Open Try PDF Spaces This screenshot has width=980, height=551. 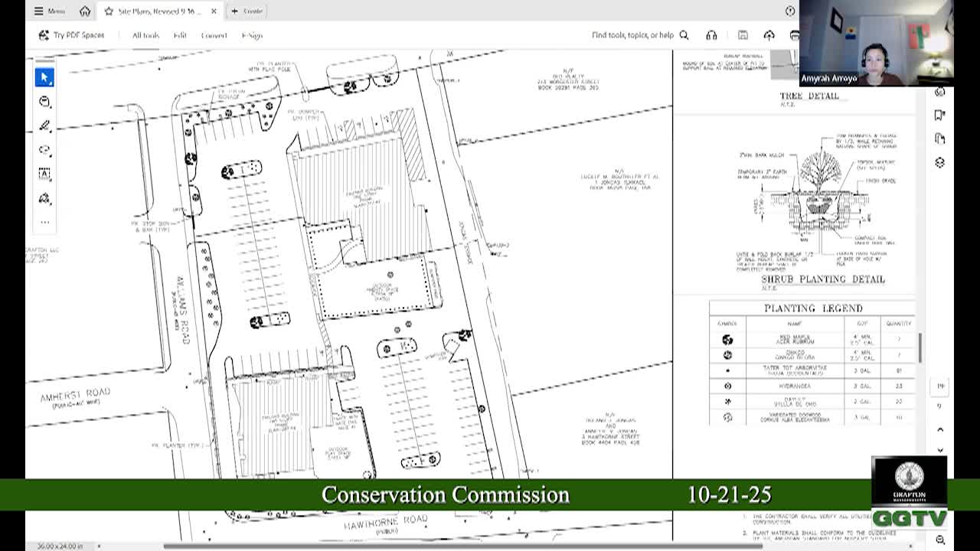(71, 35)
